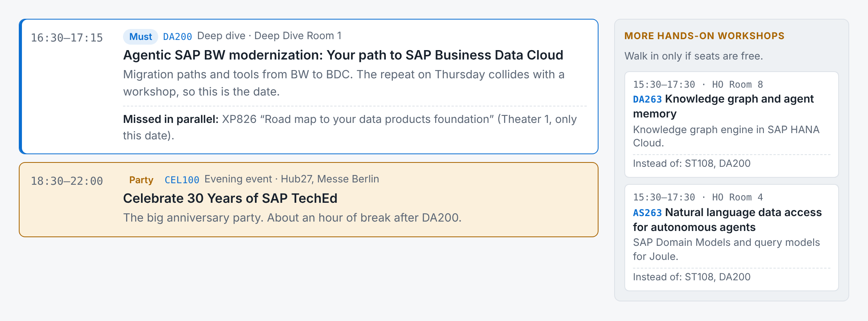Click the More Hands-On Workshops heading

[704, 36]
